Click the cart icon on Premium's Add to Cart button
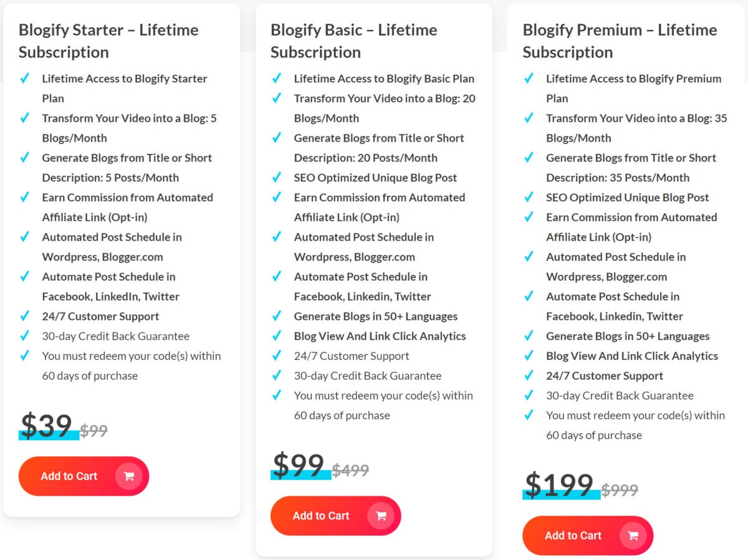 633,535
